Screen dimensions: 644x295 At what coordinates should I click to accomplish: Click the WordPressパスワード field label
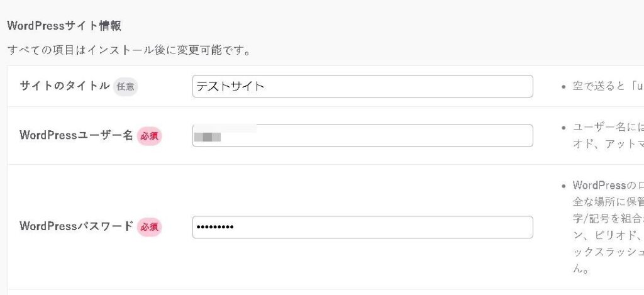tap(76, 226)
